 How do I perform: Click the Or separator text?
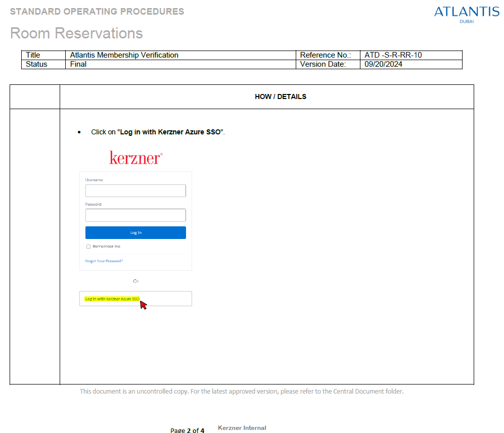coord(135,281)
